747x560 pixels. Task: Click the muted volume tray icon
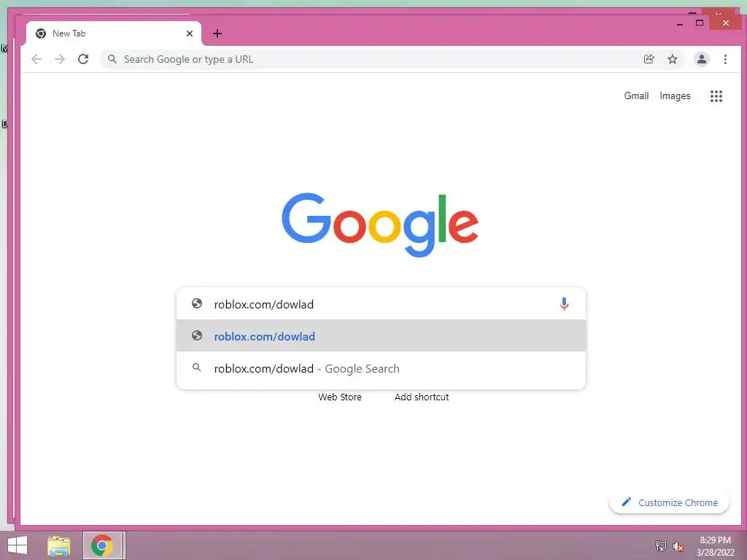click(x=678, y=546)
